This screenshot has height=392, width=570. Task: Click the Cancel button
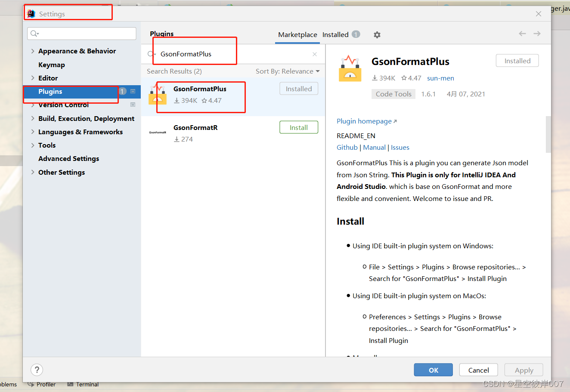point(478,370)
